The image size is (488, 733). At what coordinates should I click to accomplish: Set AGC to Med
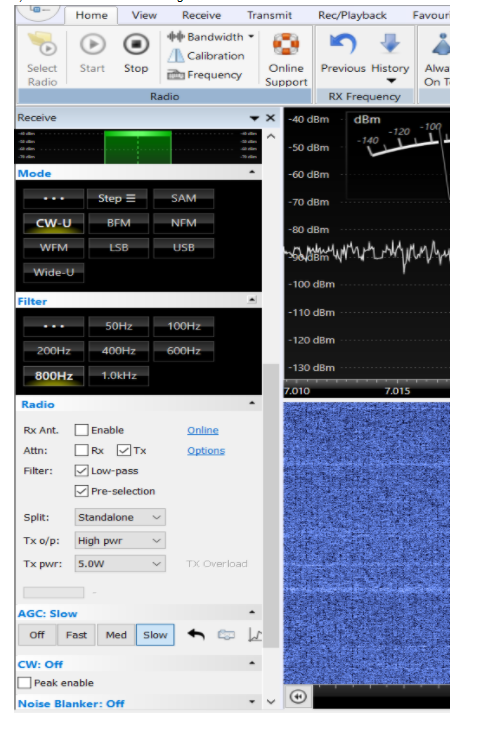pos(116,635)
